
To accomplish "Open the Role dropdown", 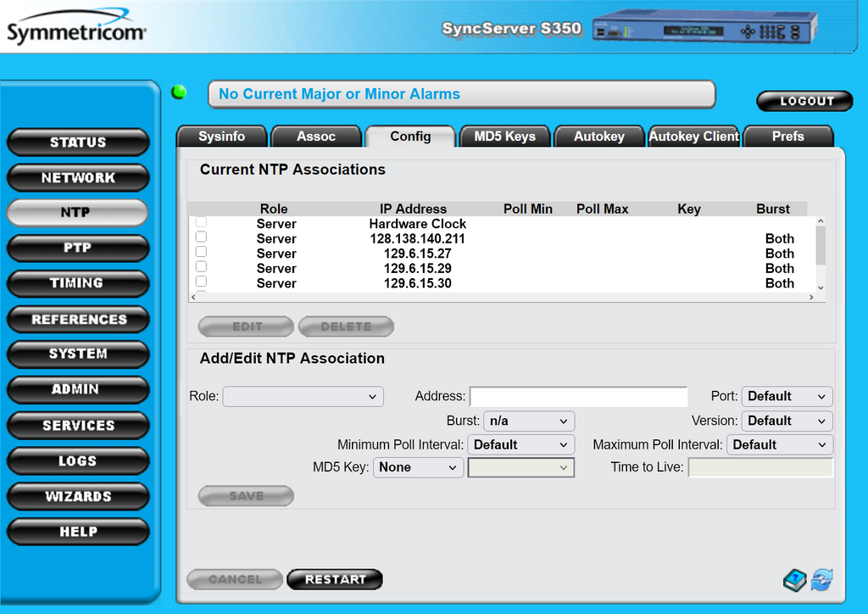I will coord(303,396).
